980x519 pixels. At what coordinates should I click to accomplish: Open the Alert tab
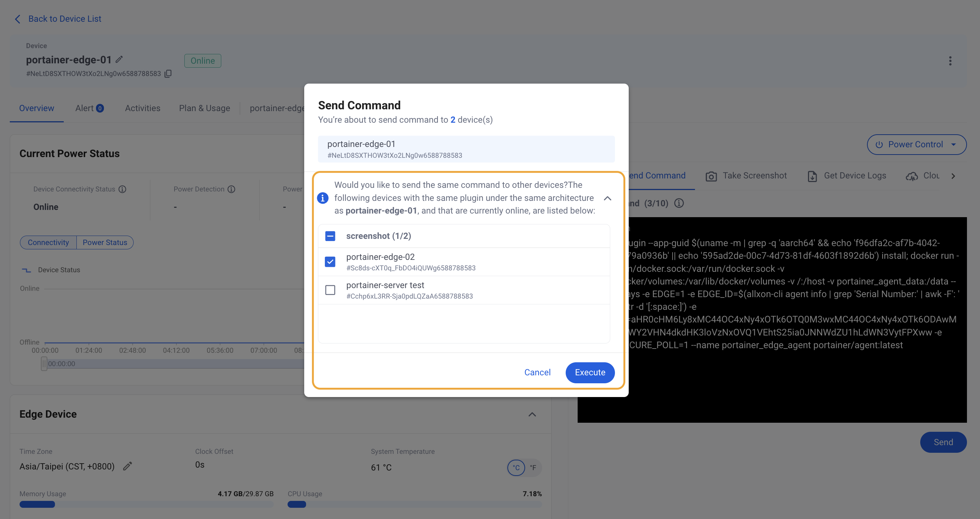[89, 108]
